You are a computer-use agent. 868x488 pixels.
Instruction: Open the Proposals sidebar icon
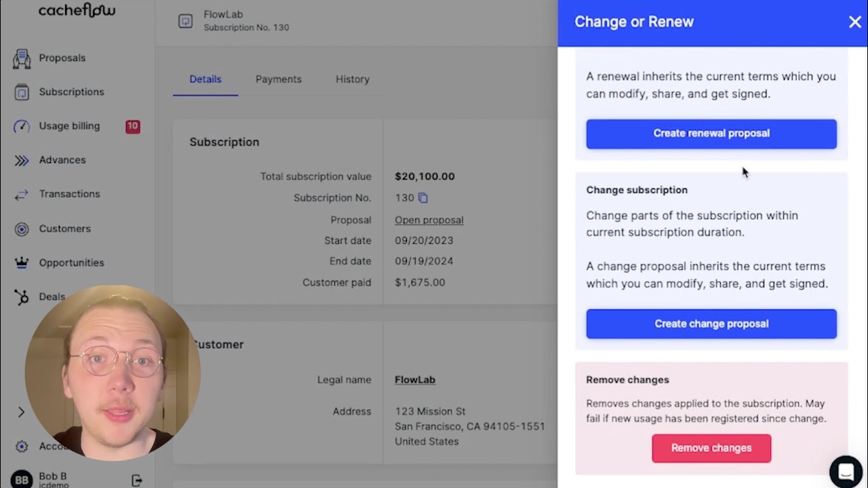coord(22,58)
